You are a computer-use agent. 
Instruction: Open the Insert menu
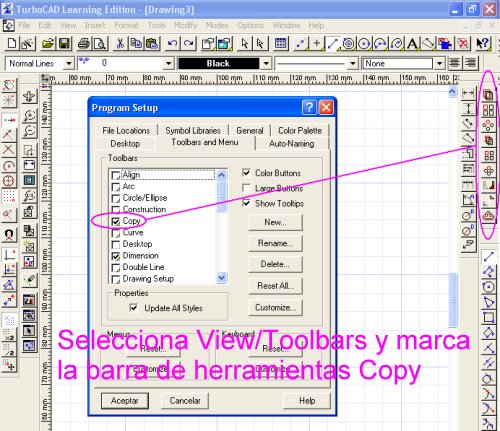coord(95,25)
